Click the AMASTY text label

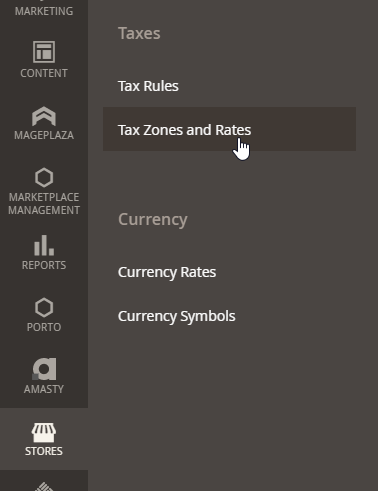(44, 389)
